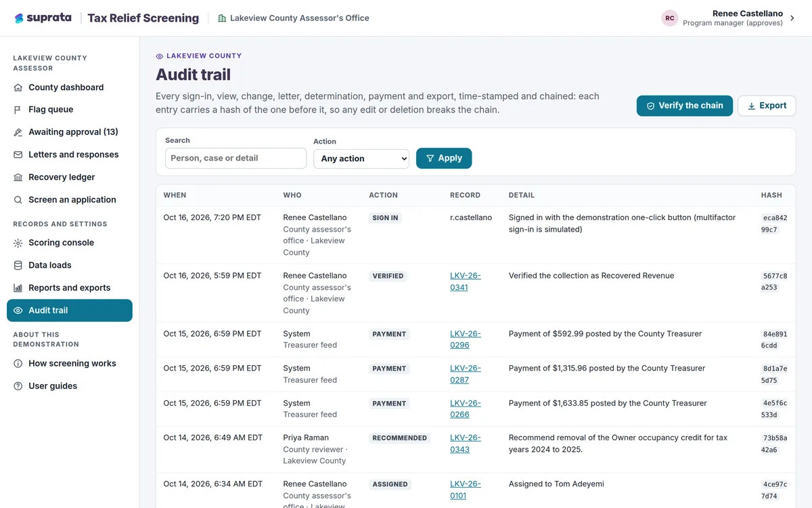Click the Assessor's Office building icon
Screen dimensions: 812x508
222,18
